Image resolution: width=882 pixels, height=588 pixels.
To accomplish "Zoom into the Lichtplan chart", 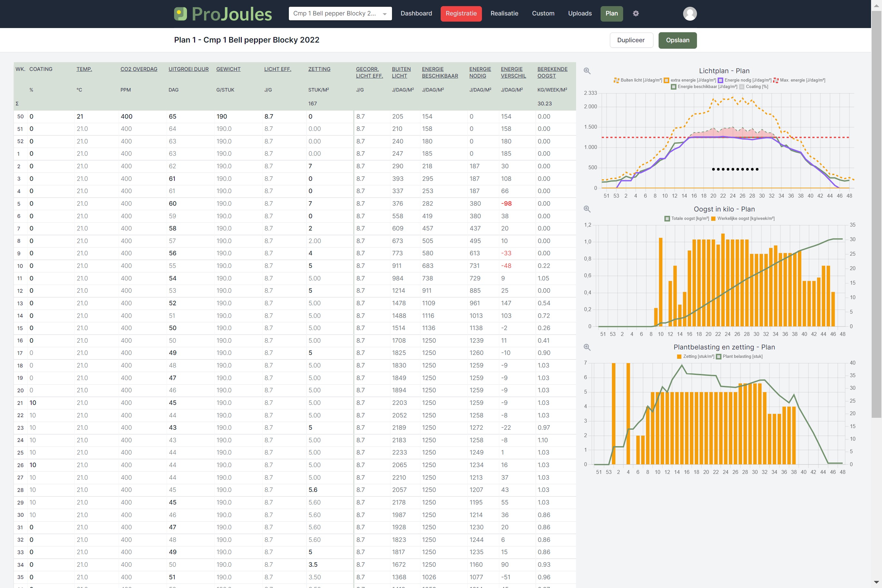I will (587, 71).
